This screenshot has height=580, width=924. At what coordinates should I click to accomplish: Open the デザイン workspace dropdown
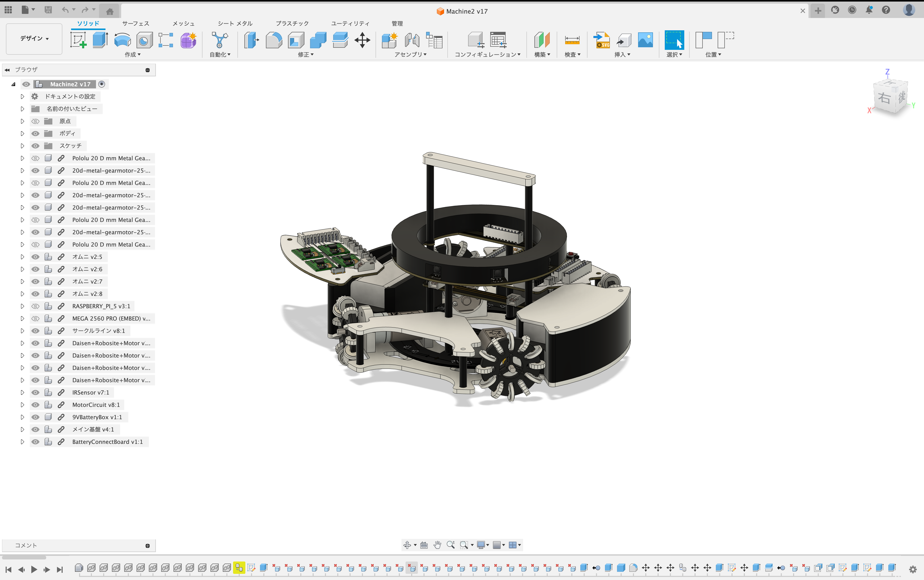click(x=34, y=38)
